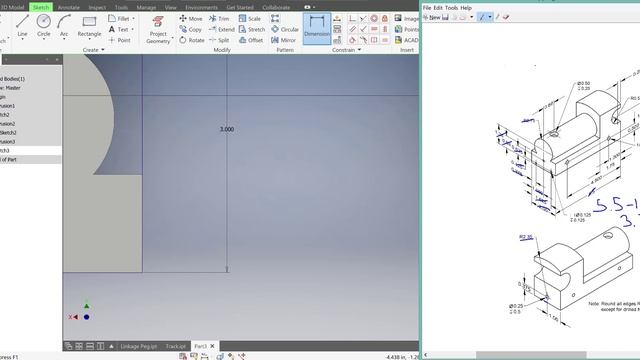
Task: Switch to Linkage Peg.ipt document tab
Action: (x=138, y=346)
